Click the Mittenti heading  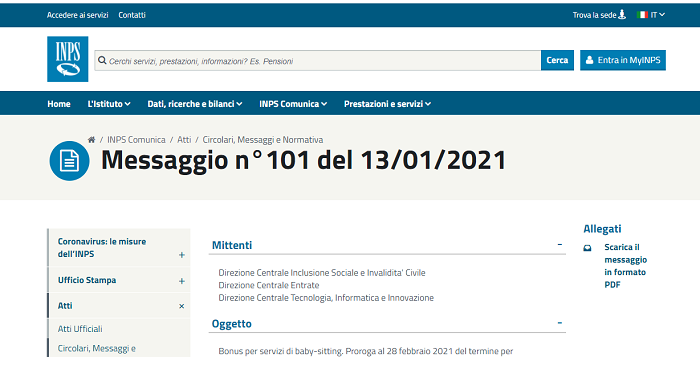coord(232,245)
